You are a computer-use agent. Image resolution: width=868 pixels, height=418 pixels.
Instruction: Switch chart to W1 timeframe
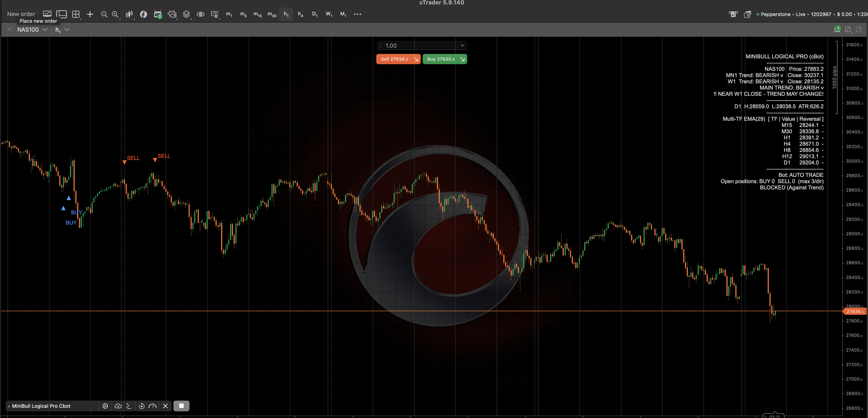click(x=329, y=14)
